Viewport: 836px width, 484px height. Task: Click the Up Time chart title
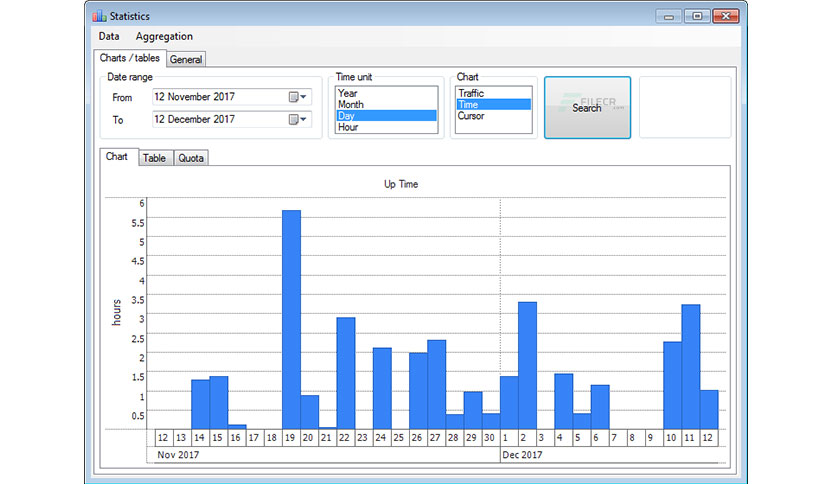[401, 184]
